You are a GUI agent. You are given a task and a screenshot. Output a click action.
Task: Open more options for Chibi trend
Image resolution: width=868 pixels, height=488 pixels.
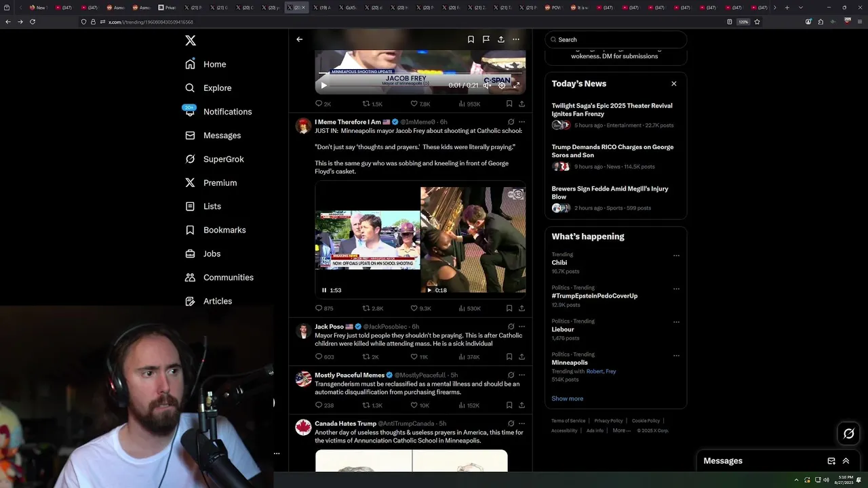click(676, 256)
